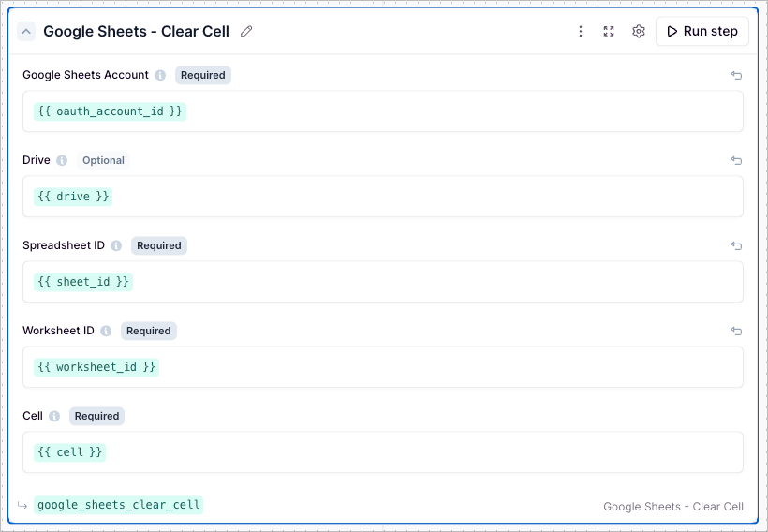The height and width of the screenshot is (532, 768).
Task: Select the sheet_id variable tag
Action: click(x=83, y=282)
